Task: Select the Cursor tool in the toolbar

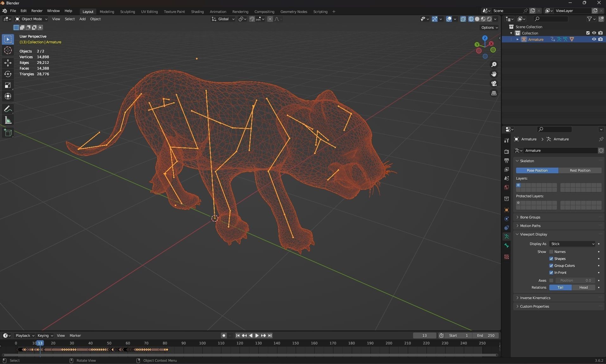Action: (x=8, y=50)
